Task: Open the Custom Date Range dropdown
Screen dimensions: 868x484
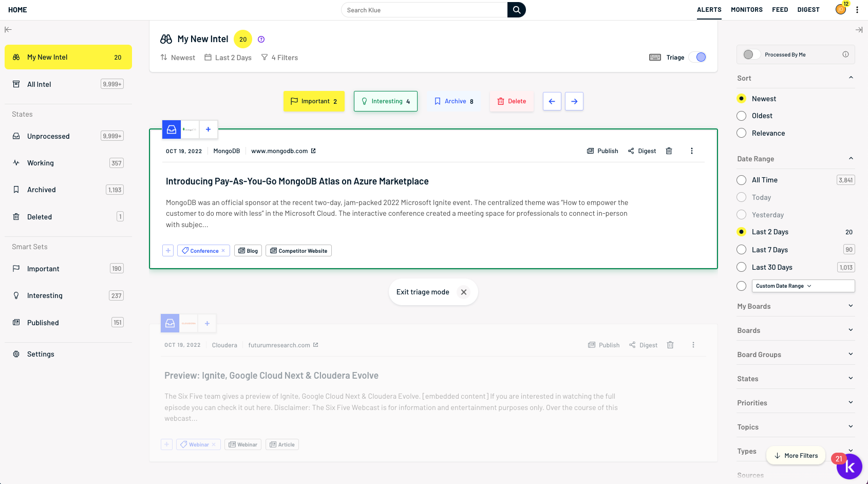Action: [x=803, y=286]
